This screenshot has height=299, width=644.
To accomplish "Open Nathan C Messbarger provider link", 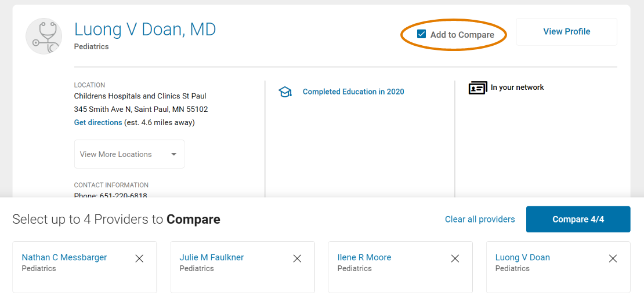I will tap(64, 257).
